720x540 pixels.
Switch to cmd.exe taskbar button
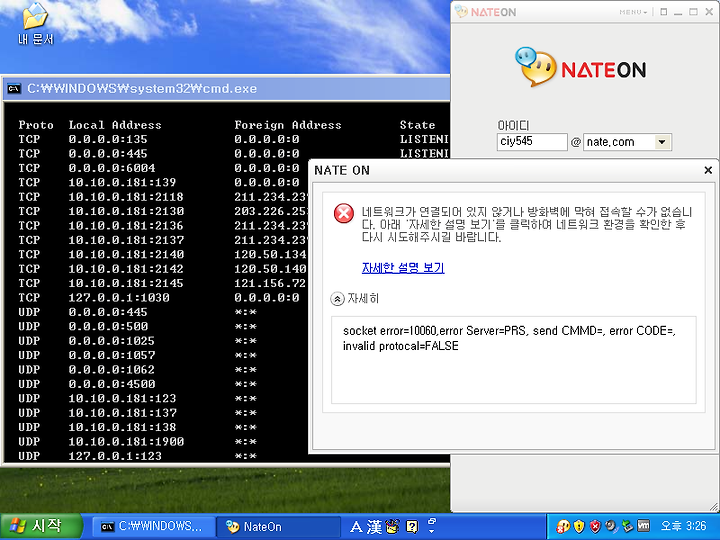(x=154, y=527)
